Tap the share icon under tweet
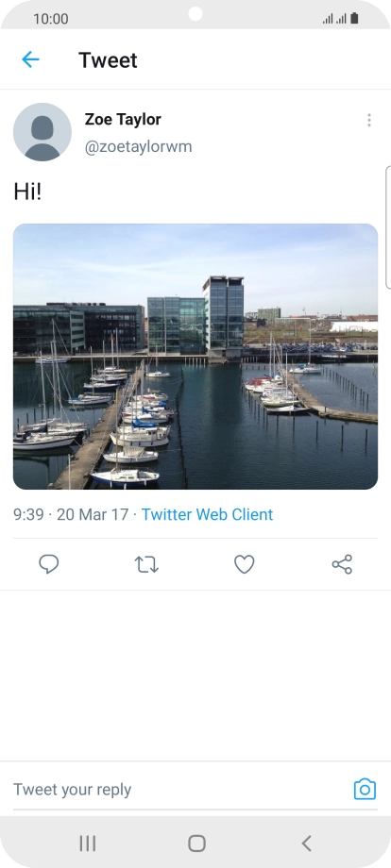The image size is (391, 868). (x=342, y=564)
